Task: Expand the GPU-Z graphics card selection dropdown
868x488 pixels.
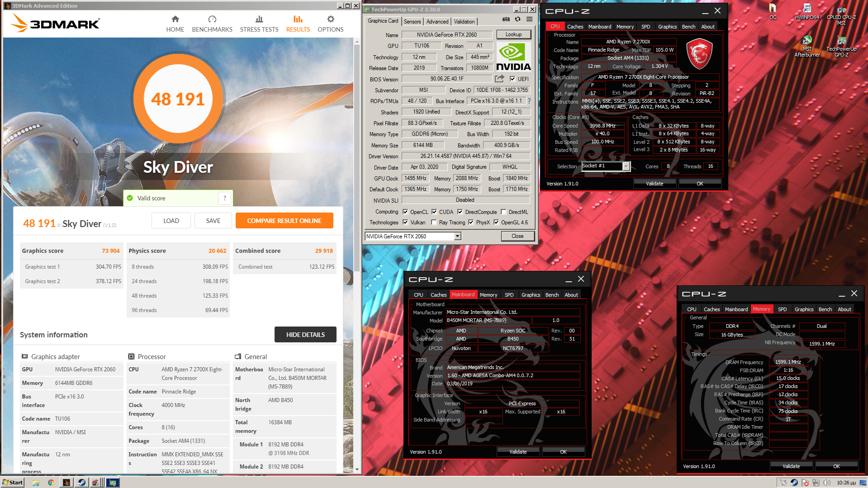Action: (457, 236)
